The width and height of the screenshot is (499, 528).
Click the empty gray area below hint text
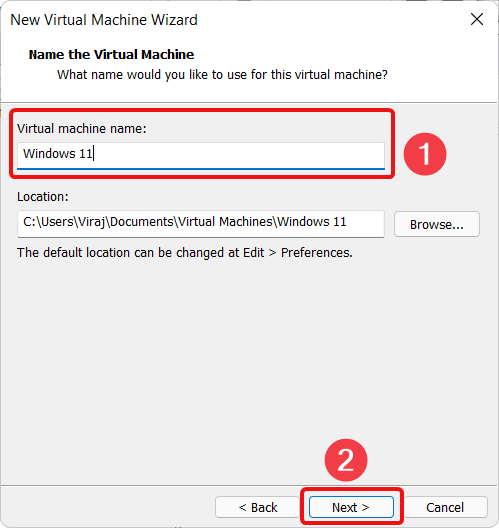249,370
